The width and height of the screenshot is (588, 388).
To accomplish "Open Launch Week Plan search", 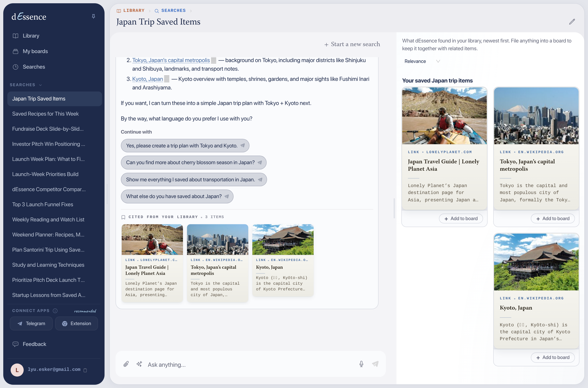I will pyautogui.click(x=55, y=159).
